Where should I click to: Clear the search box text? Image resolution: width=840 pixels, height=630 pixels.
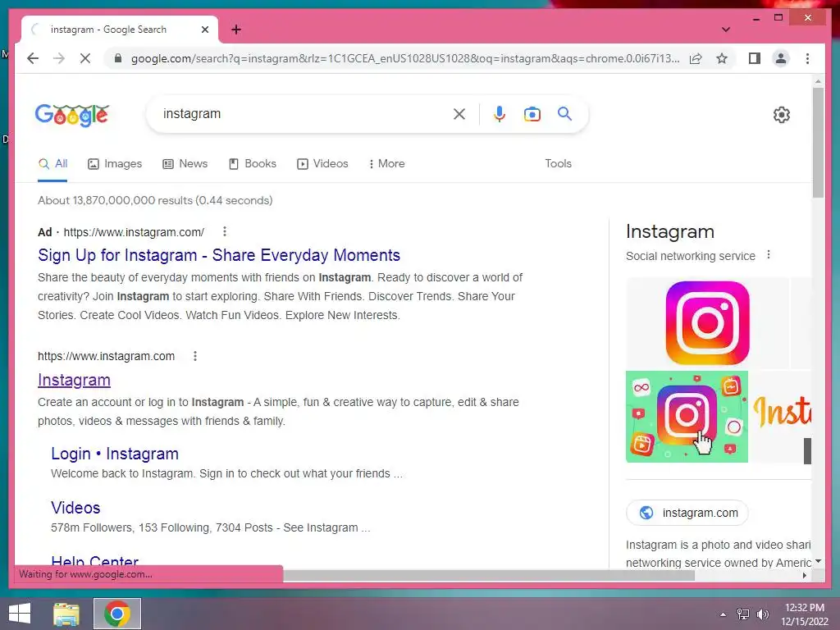pos(459,113)
